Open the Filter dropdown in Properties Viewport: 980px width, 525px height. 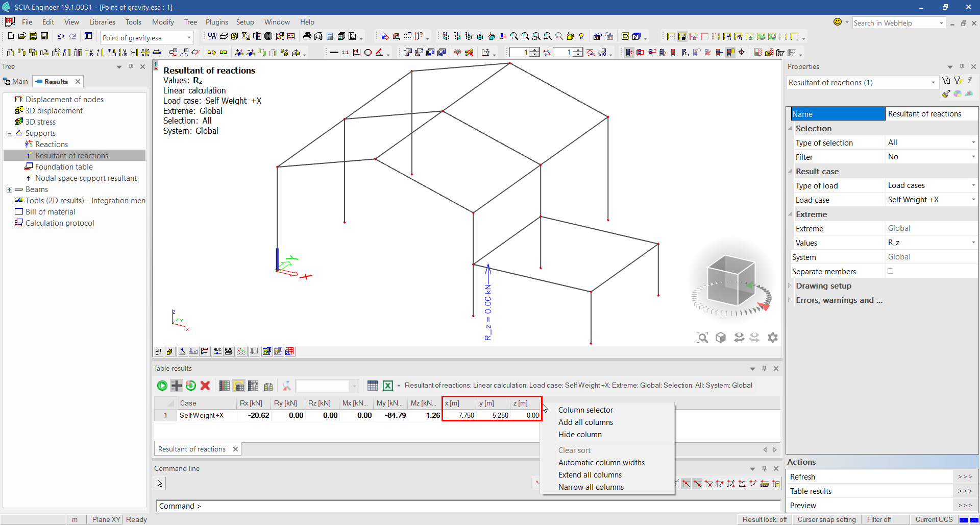973,157
